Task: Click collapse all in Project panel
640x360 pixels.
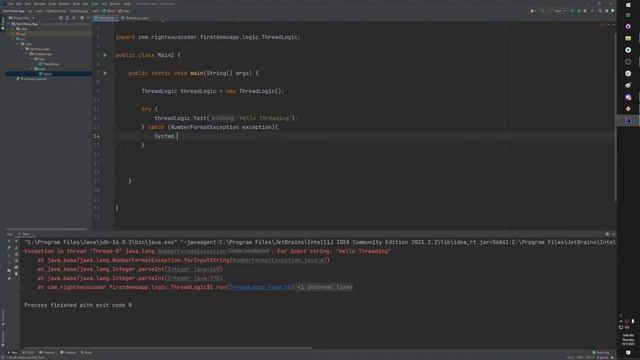Action: pos(74,18)
